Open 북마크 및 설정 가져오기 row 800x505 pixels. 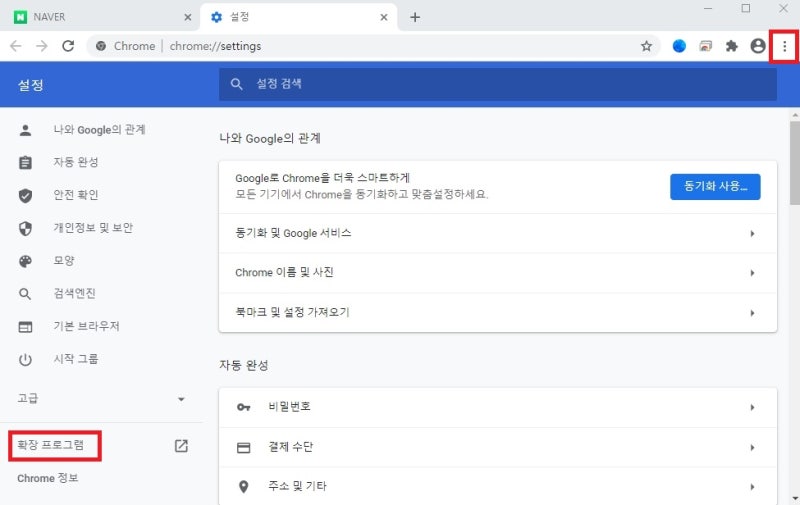[x=497, y=313]
